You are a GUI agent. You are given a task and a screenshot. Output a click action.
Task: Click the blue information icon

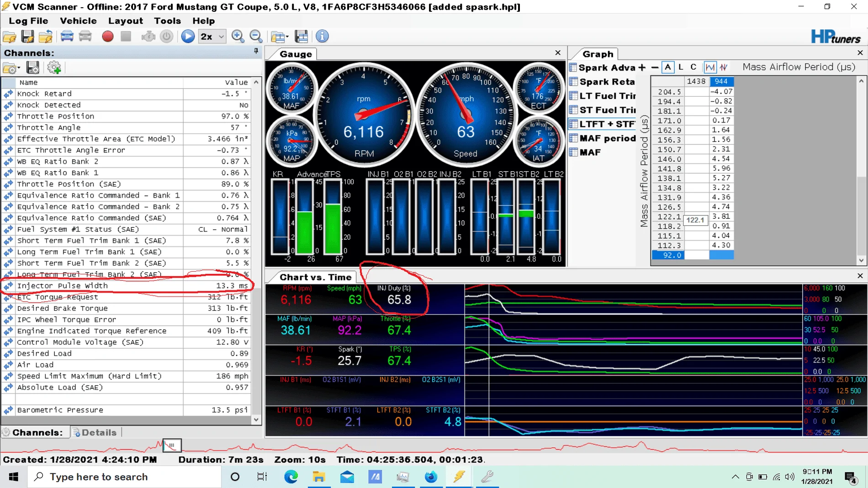[323, 37]
